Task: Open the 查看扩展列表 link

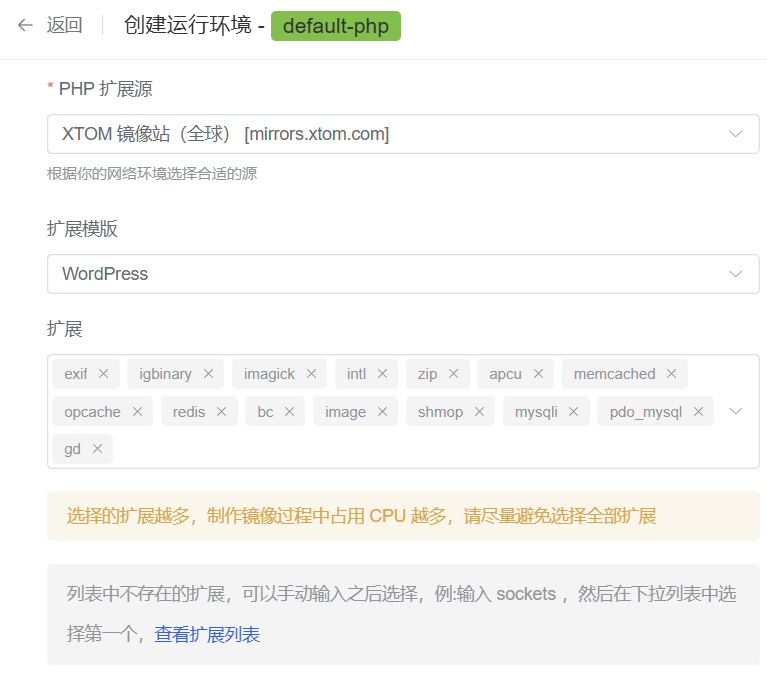Action: tap(207, 634)
